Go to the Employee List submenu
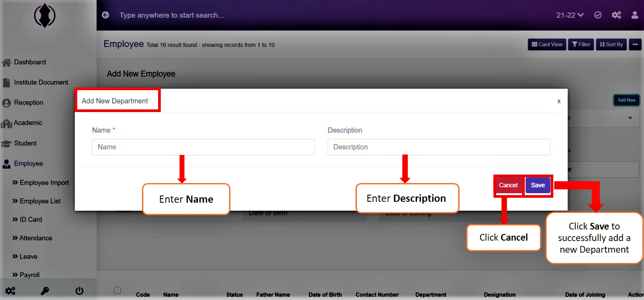644x300 pixels. (37, 201)
